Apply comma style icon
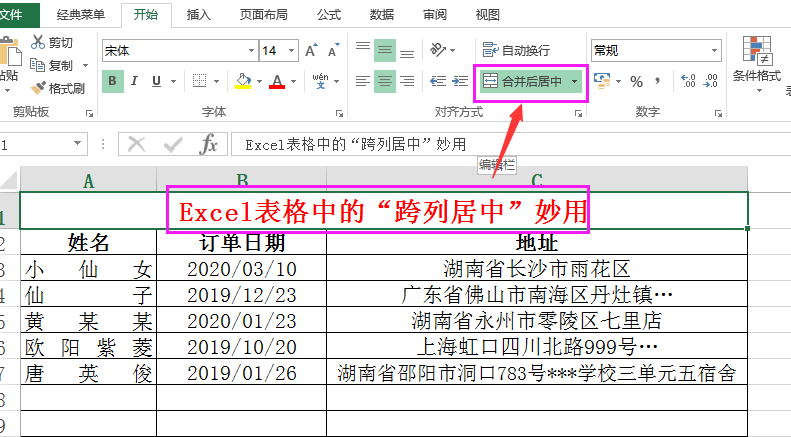 click(x=657, y=81)
